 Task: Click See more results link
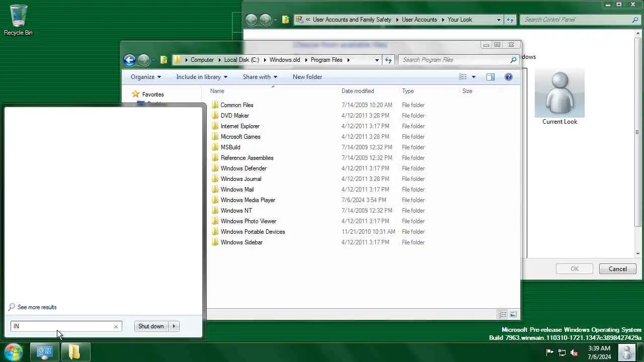[37, 307]
